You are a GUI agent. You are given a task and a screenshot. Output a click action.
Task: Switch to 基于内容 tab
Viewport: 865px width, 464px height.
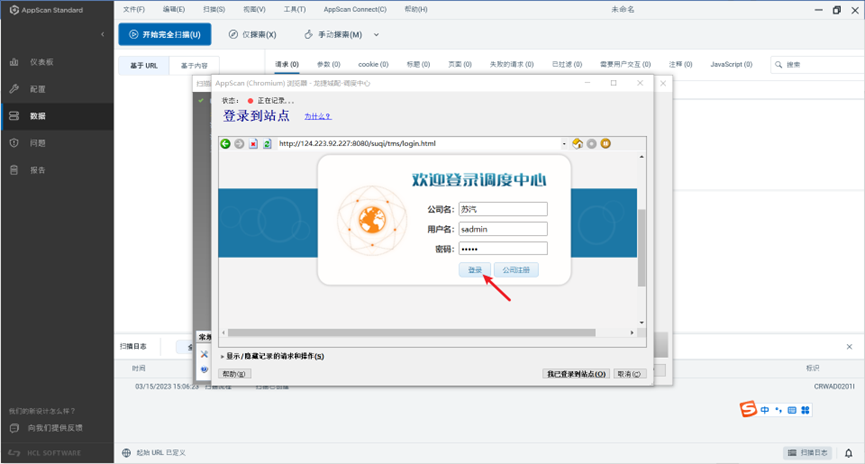[x=194, y=66]
